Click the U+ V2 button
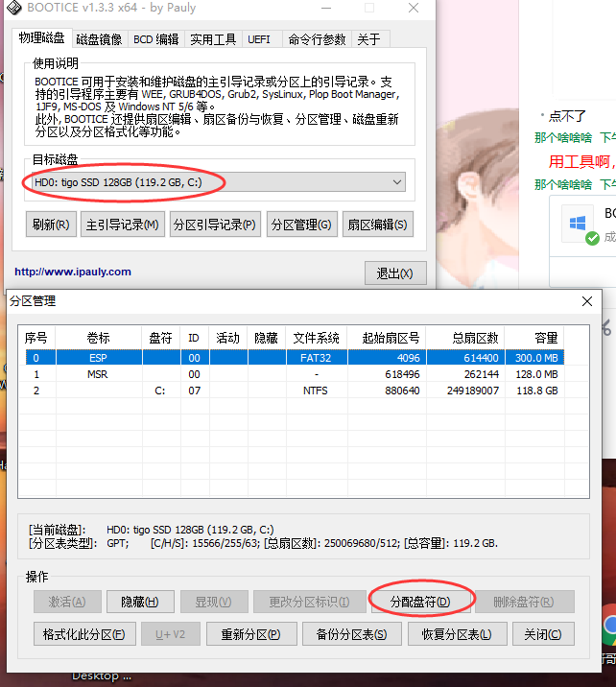Screen dimensions: 616x687 (x=171, y=634)
